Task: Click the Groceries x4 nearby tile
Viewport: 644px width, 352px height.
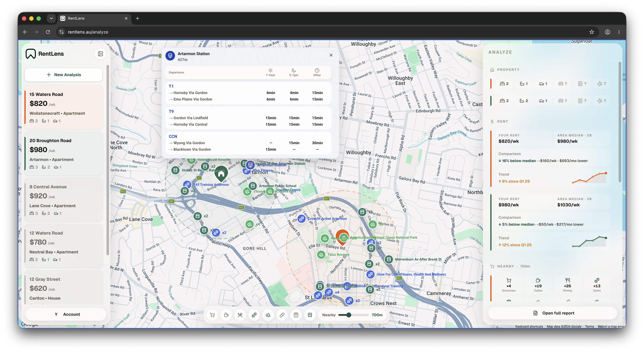Action: coord(509,285)
